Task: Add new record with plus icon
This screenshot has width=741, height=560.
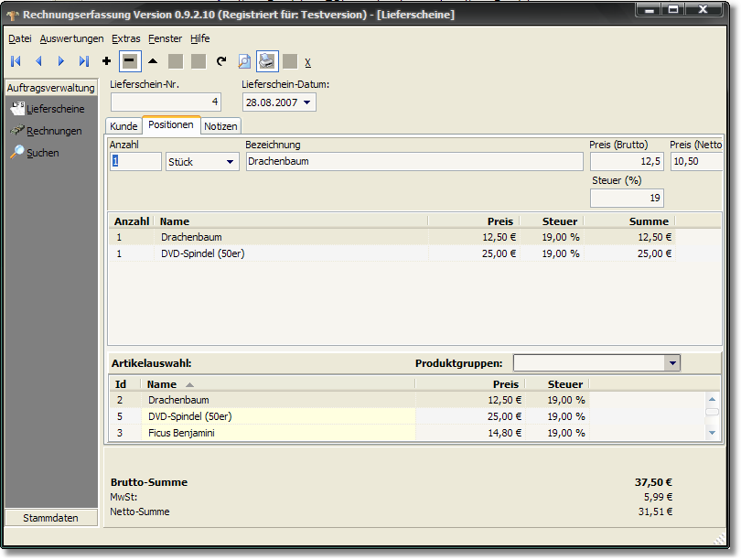Action: 106,61
